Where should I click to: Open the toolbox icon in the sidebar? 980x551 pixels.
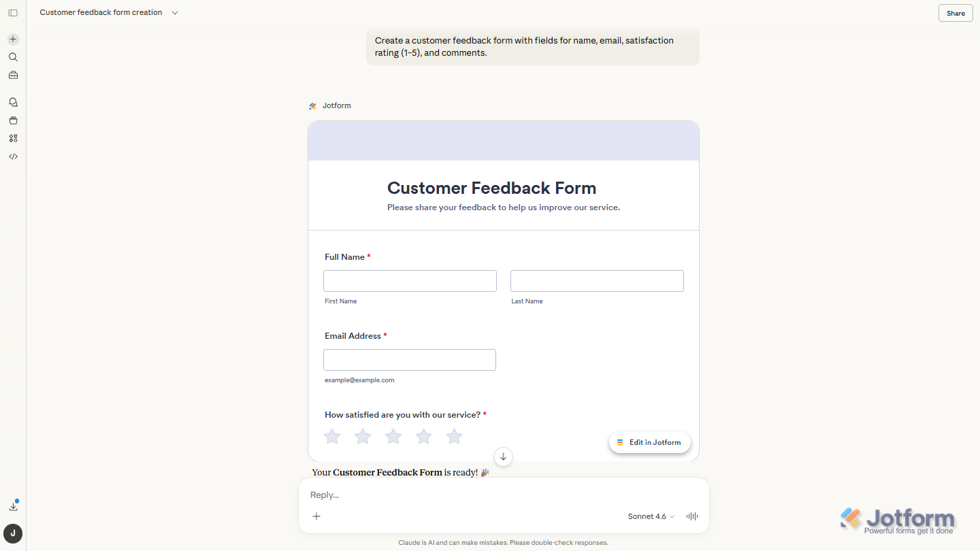click(x=13, y=75)
